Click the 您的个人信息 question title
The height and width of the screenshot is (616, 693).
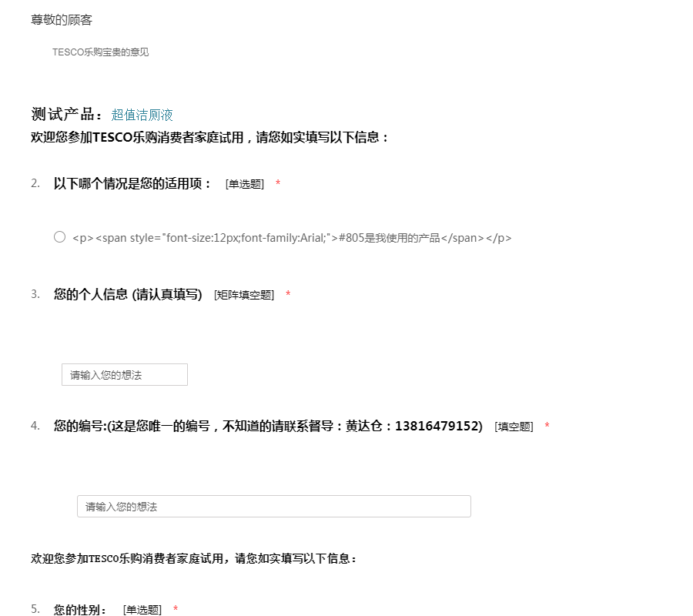point(128,294)
